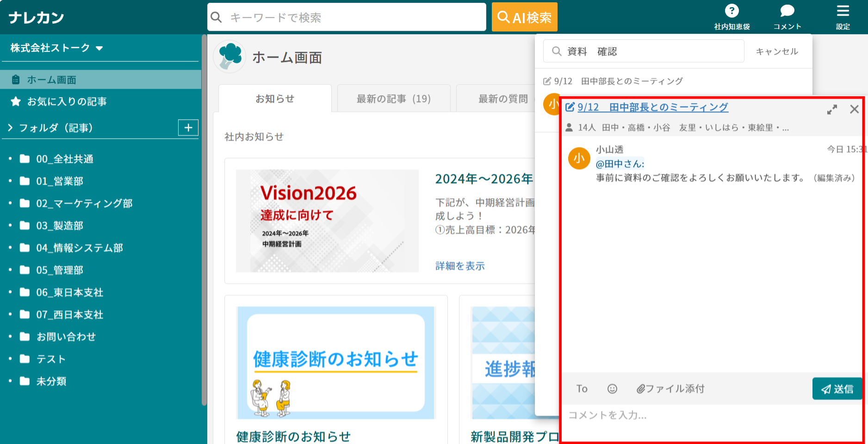
Task: Edit the meeting title using the pencil icon
Action: click(570, 107)
